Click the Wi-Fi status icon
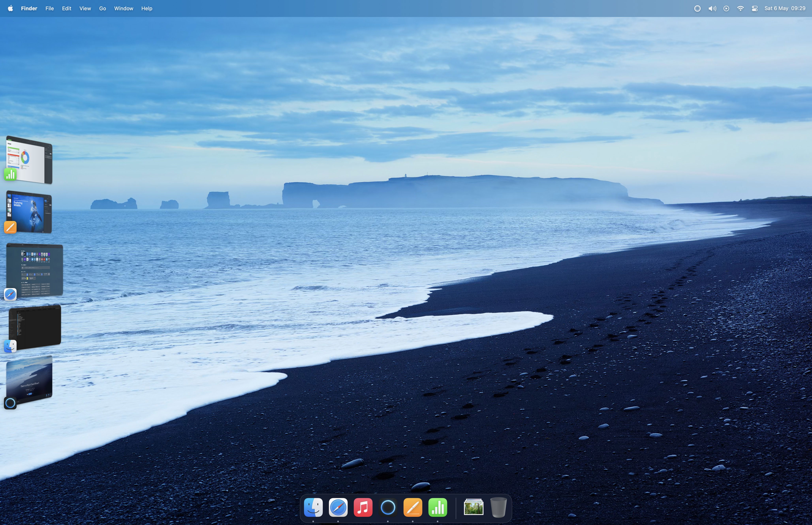812x525 pixels. click(x=740, y=8)
